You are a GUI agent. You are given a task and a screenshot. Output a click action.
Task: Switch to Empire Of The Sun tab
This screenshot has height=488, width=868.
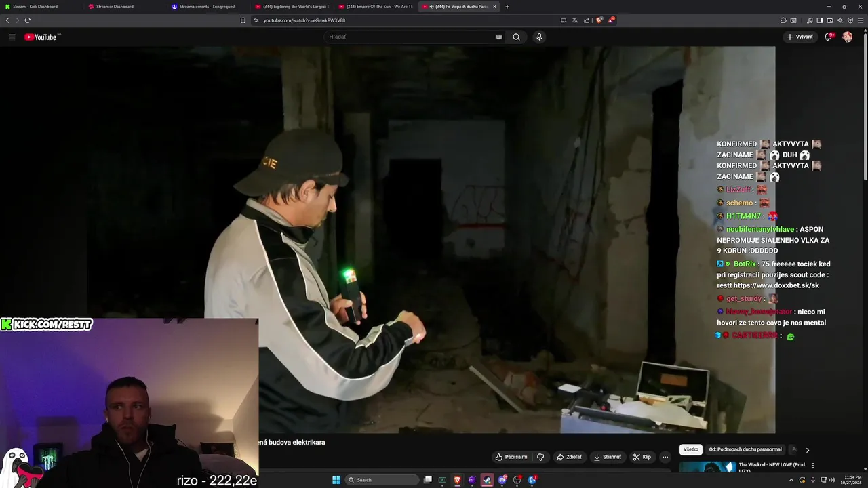tap(375, 7)
